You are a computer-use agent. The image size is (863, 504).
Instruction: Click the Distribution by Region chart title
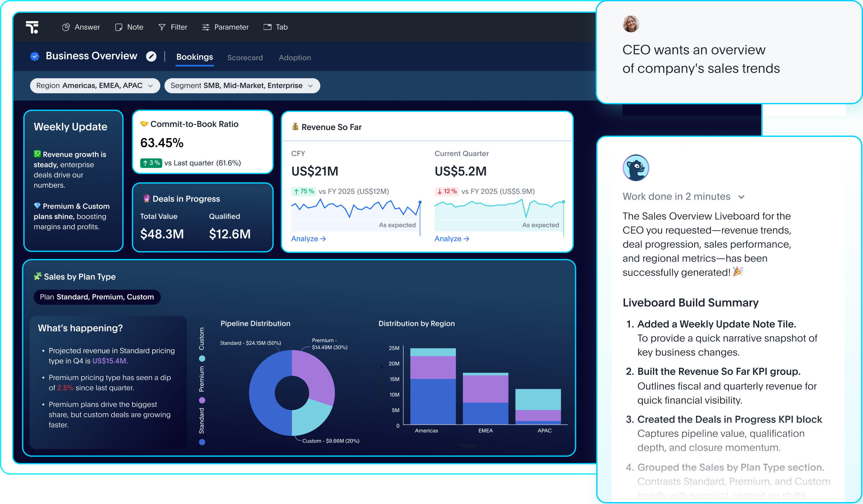click(416, 323)
